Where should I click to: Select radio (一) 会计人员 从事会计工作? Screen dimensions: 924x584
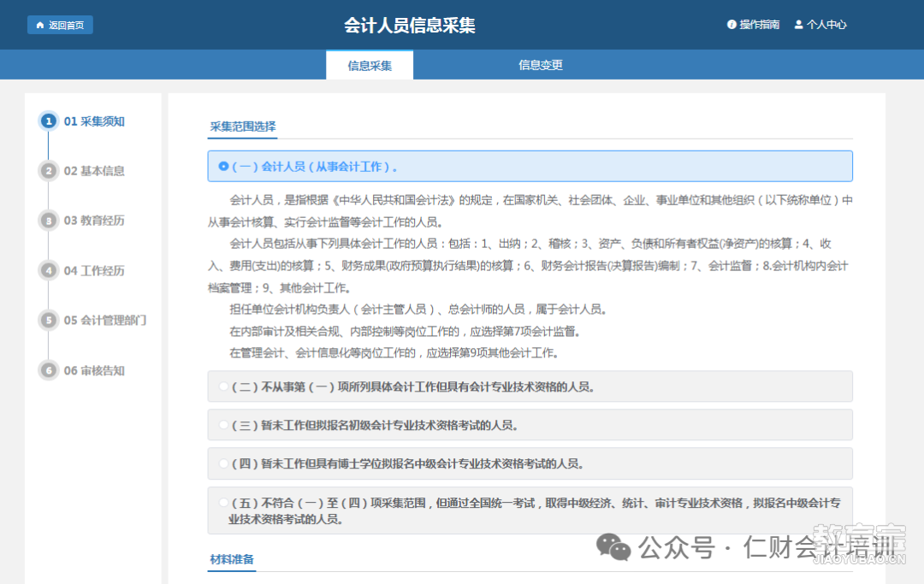(x=223, y=167)
